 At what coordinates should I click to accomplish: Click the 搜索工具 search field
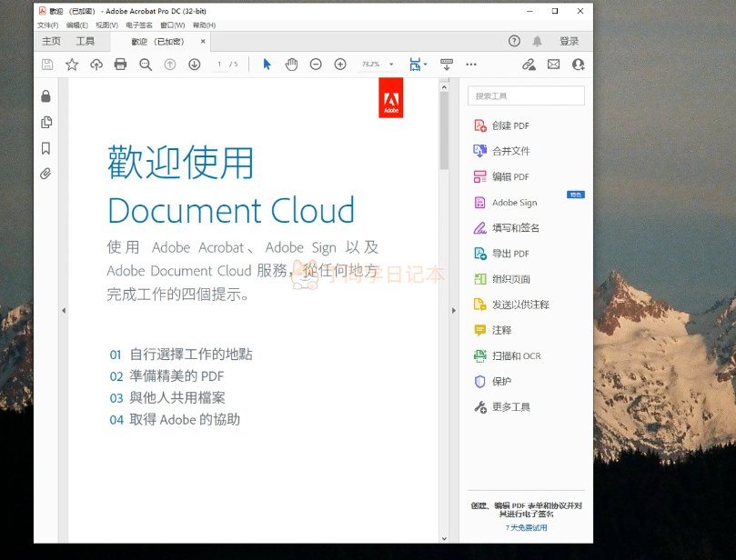[x=526, y=95]
